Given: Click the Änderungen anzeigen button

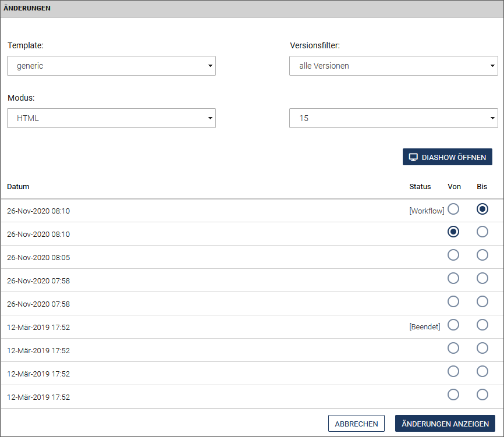Looking at the screenshot, I should [445, 424].
